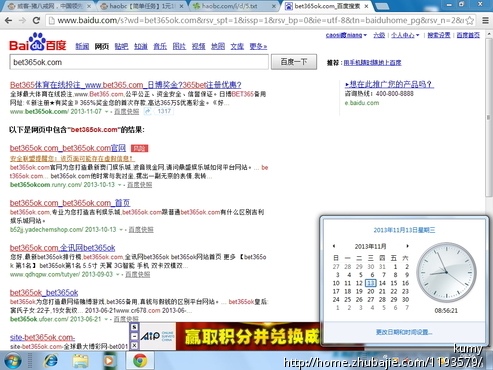The height and width of the screenshot is (370, 493).
Task: Switch to the haobc 简单任务 tab
Action: [x=142, y=6]
